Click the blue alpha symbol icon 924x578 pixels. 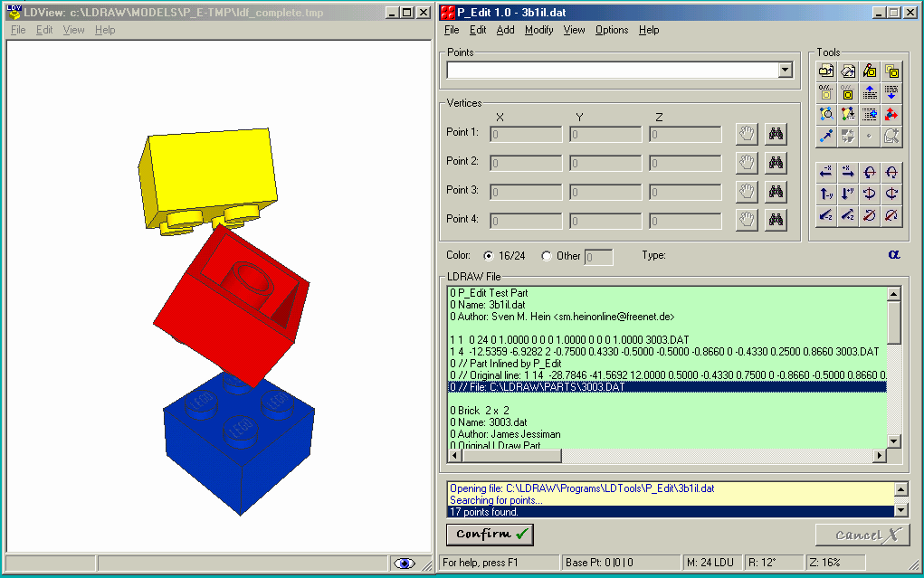pos(894,254)
